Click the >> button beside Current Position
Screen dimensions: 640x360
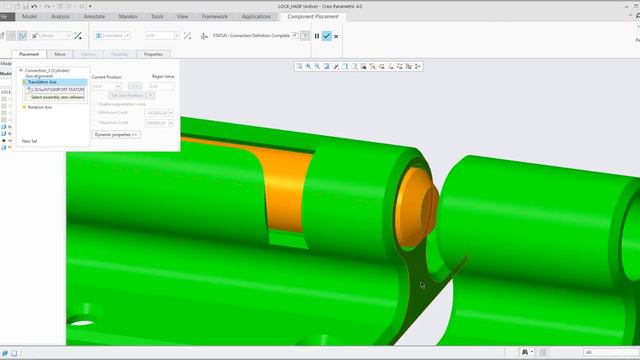click(x=135, y=86)
